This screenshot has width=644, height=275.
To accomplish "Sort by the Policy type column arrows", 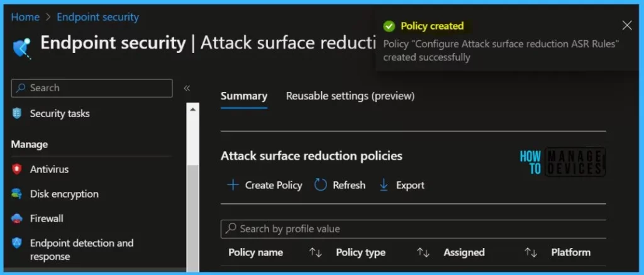I will [423, 252].
